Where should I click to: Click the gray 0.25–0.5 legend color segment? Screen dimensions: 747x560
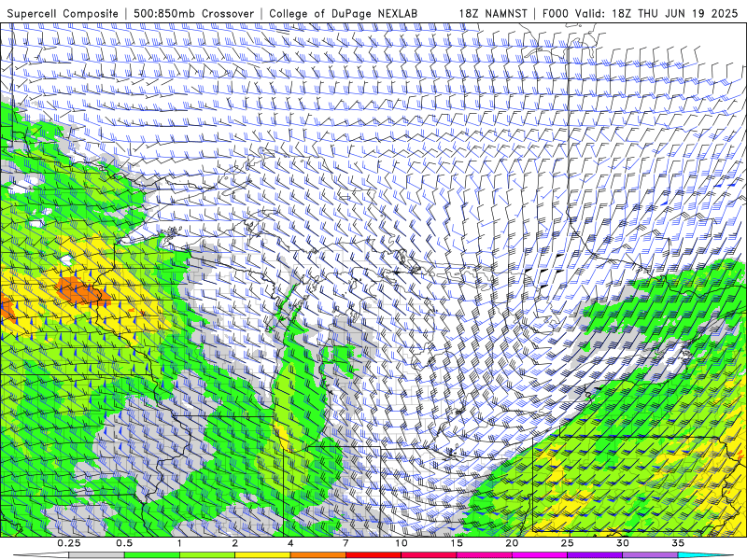coord(97,555)
